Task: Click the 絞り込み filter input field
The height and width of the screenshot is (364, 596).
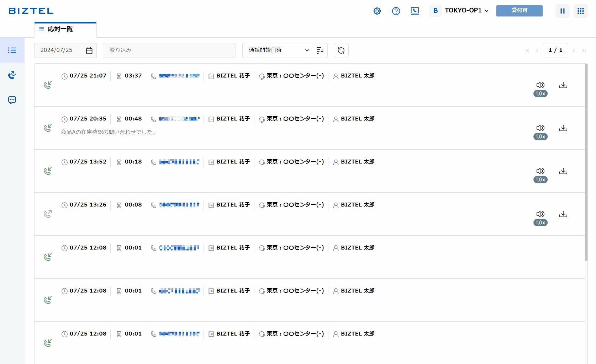Action: [169, 50]
